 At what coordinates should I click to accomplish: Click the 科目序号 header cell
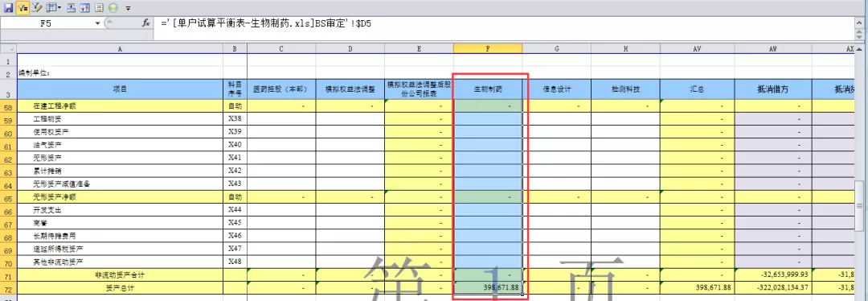(235, 89)
